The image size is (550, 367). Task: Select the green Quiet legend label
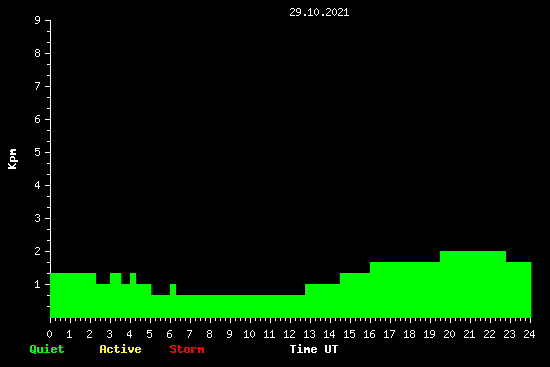pos(47,349)
